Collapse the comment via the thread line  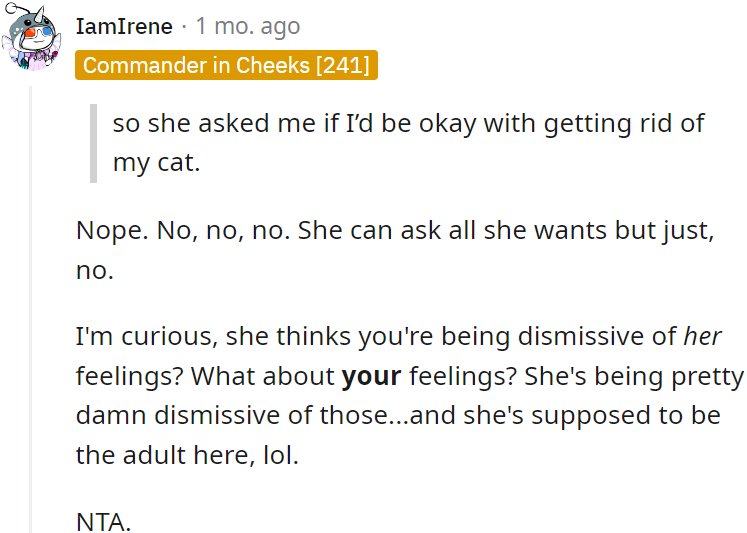(x=32, y=300)
